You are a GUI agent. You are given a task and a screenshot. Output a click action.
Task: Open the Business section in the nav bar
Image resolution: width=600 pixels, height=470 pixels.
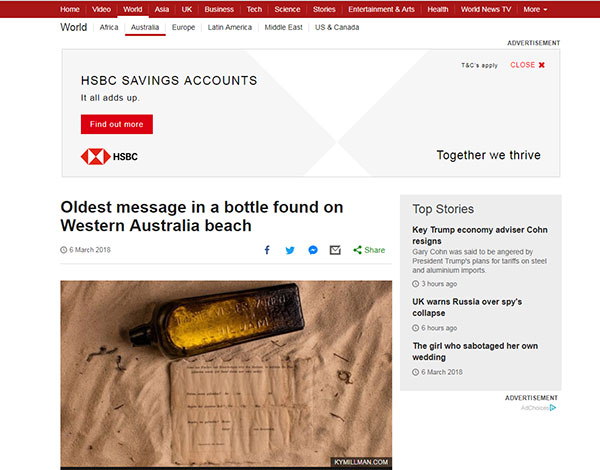coord(219,9)
